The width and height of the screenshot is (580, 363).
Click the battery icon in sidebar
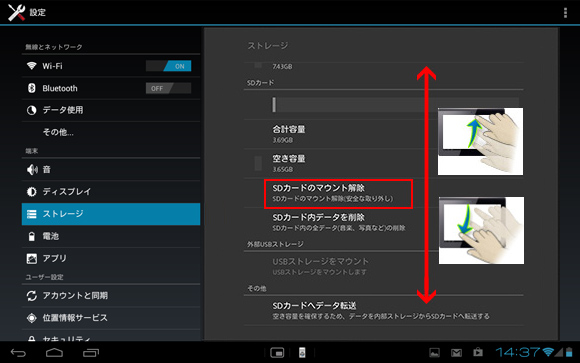pos(32,236)
